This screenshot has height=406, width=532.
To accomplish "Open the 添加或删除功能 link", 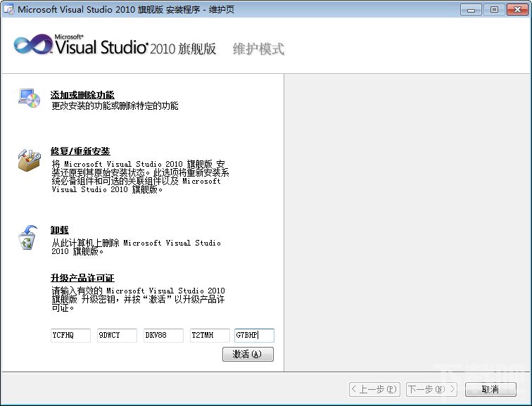I will (82, 95).
